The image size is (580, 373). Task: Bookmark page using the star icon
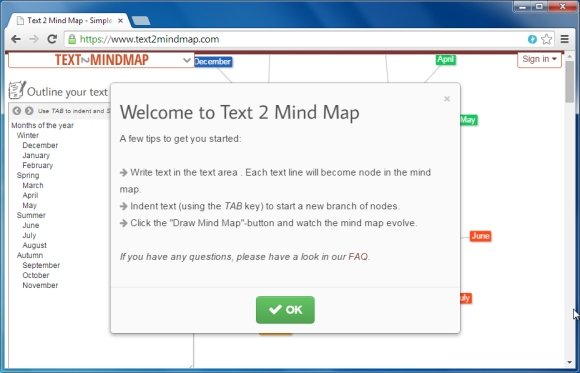point(546,39)
